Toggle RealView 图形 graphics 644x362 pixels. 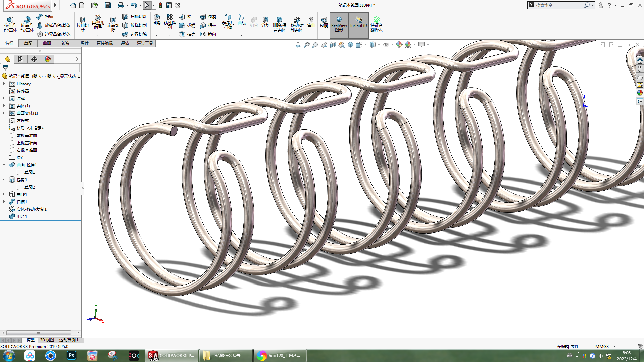pos(339,25)
